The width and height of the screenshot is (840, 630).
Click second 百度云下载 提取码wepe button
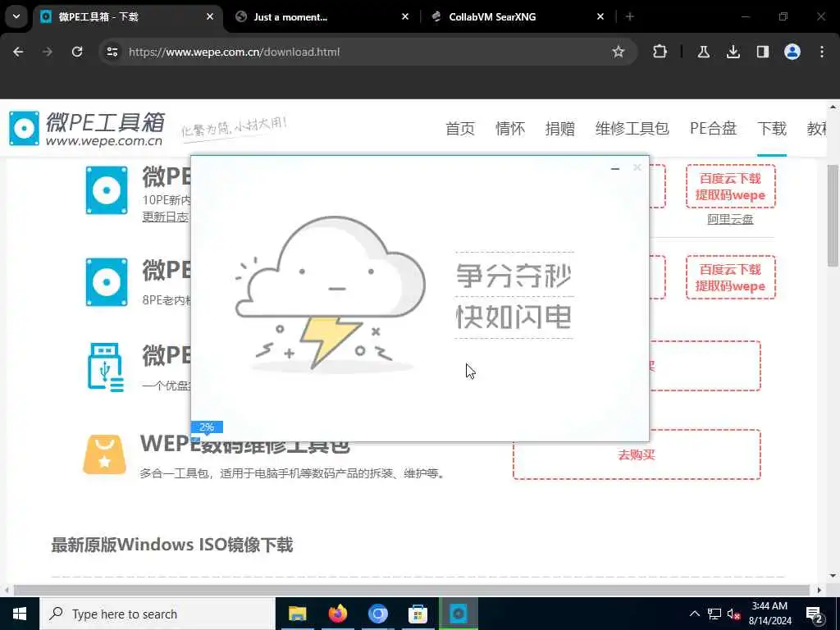click(x=731, y=277)
